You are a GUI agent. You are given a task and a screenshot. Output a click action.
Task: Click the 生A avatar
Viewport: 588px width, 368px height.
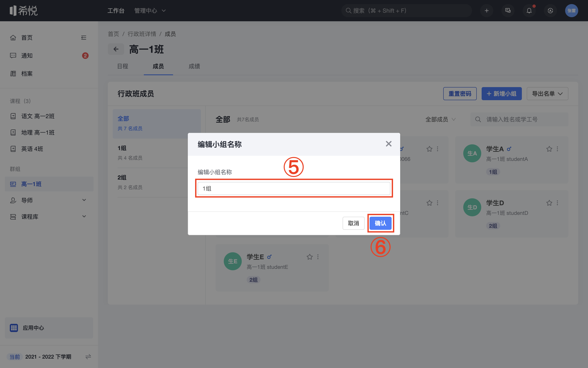click(472, 153)
